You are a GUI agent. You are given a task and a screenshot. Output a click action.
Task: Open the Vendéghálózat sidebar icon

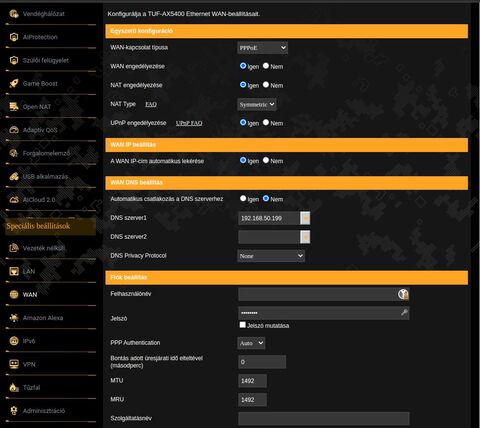point(14,14)
